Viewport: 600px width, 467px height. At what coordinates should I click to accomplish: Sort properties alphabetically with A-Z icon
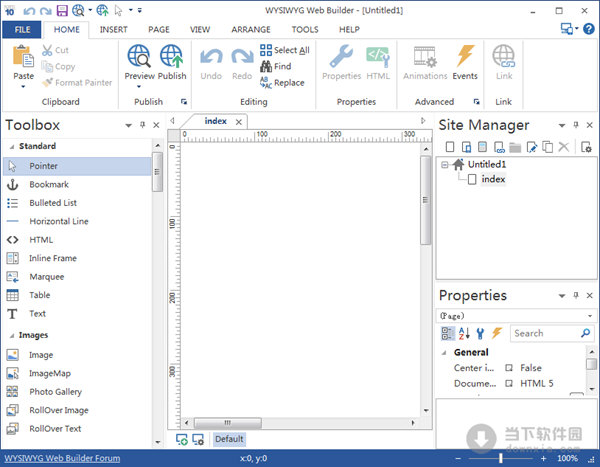464,333
